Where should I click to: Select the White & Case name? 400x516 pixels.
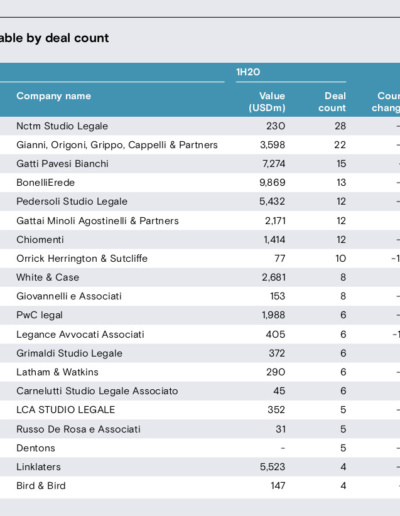(48, 277)
